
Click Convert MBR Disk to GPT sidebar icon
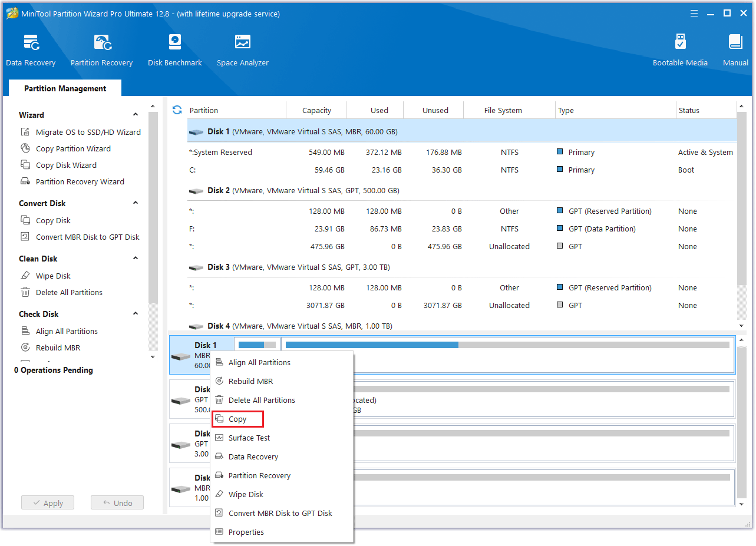point(25,237)
